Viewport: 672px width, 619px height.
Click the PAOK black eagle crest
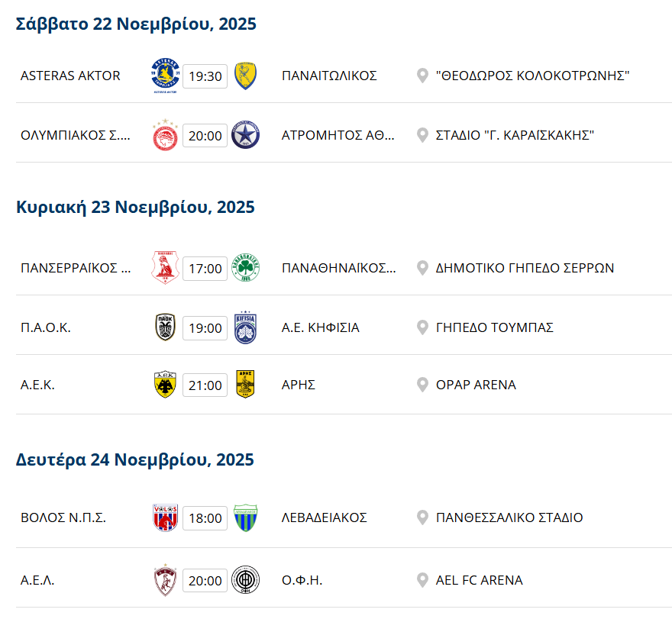165,327
